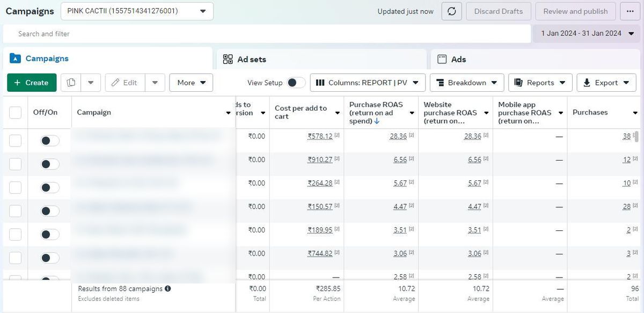
Task: Expand the arrow beside the duplicate icon
Action: 91,83
